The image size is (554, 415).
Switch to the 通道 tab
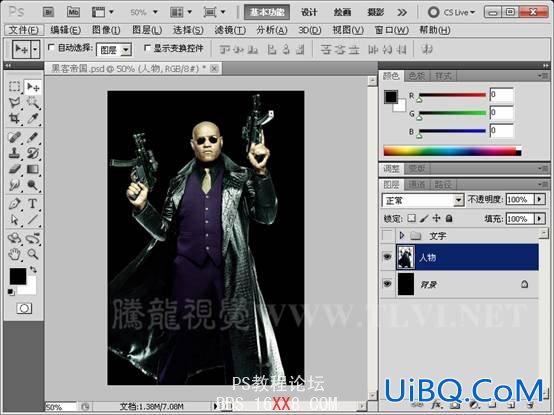click(x=417, y=184)
